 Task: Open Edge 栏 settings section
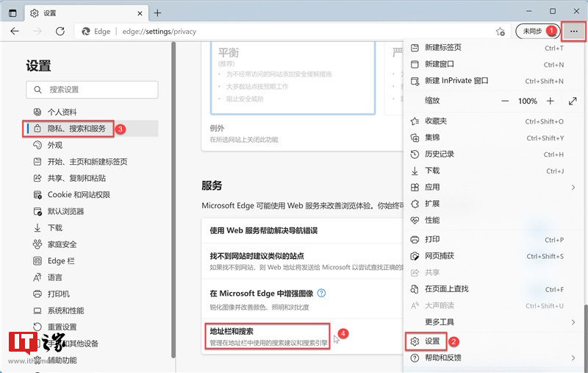93,260
